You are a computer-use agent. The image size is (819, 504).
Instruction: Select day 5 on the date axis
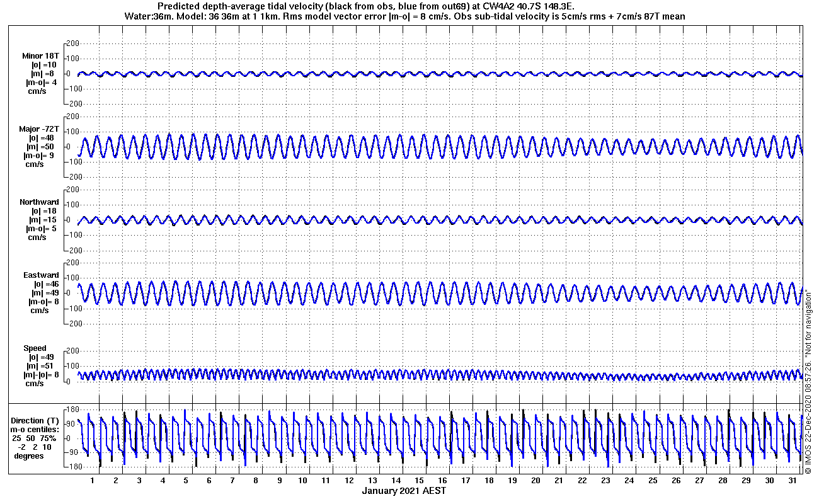[186, 481]
